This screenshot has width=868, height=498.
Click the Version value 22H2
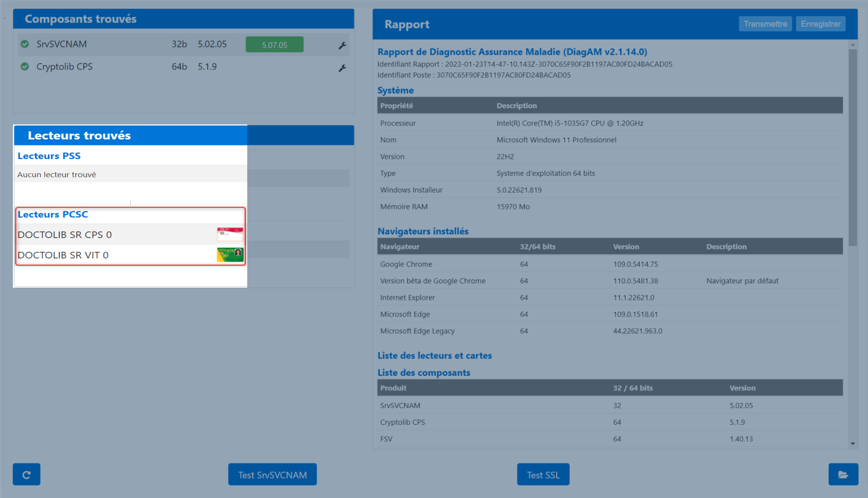tap(505, 157)
